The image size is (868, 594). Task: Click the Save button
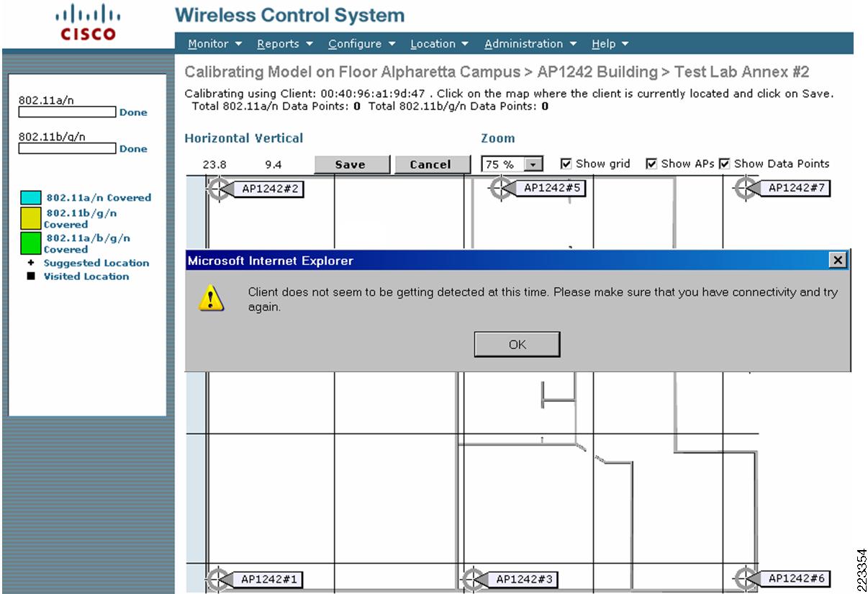pyautogui.click(x=351, y=165)
